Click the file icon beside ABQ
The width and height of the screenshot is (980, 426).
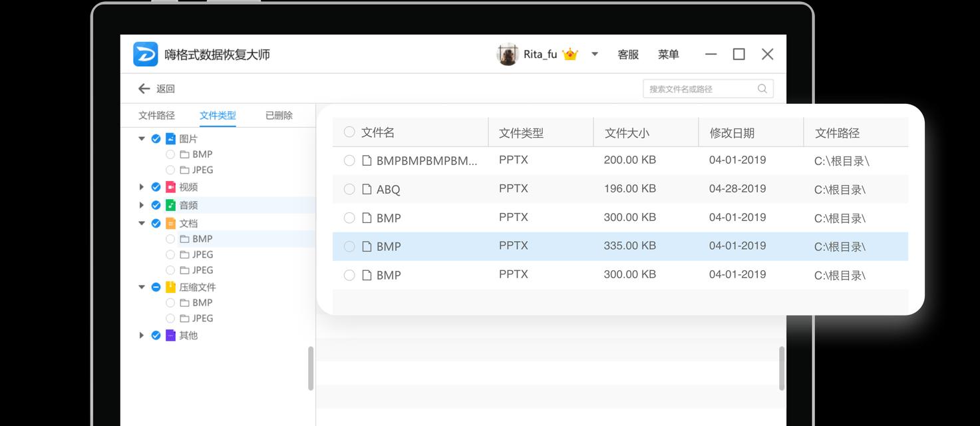(x=367, y=189)
